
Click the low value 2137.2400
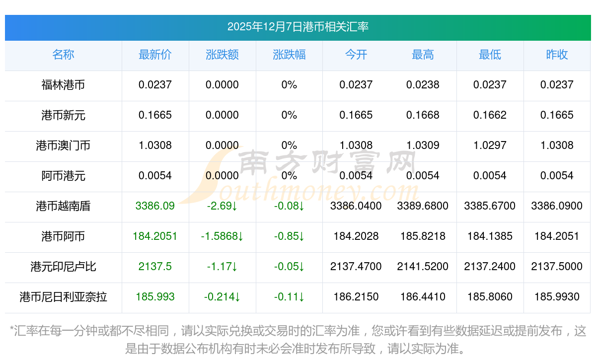coord(490,267)
